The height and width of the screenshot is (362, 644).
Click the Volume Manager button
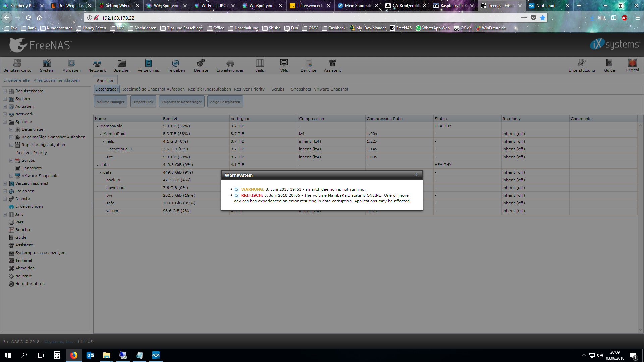tap(110, 102)
